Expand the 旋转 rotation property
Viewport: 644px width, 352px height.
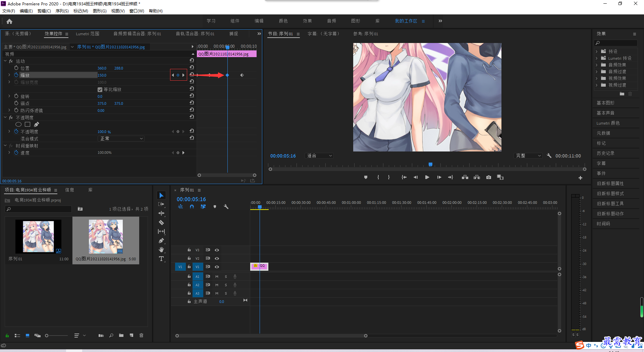tap(9, 96)
